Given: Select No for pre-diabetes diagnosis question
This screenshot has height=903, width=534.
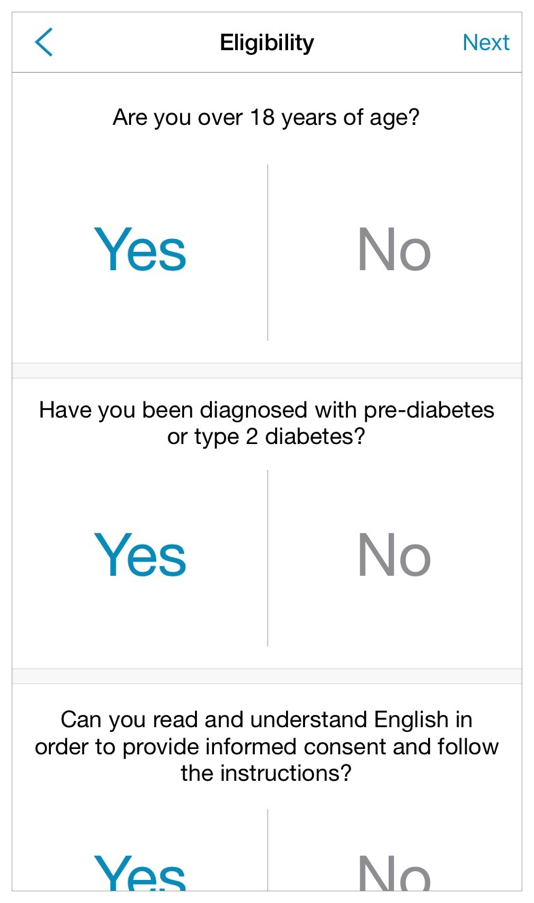Looking at the screenshot, I should pyautogui.click(x=394, y=555).
